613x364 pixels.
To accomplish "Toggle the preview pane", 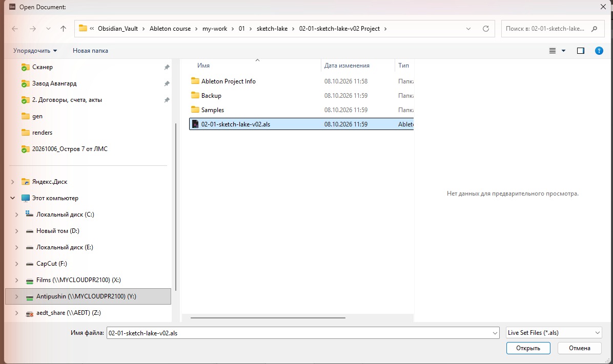I will click(581, 50).
